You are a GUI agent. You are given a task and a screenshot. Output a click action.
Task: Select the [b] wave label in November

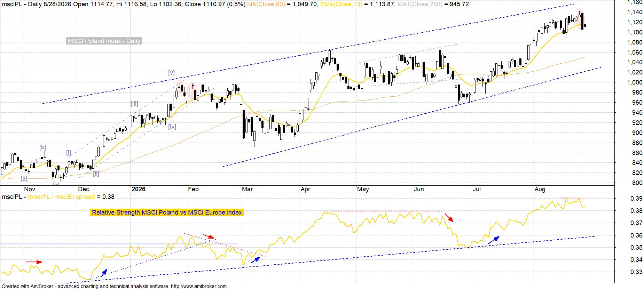click(43, 147)
